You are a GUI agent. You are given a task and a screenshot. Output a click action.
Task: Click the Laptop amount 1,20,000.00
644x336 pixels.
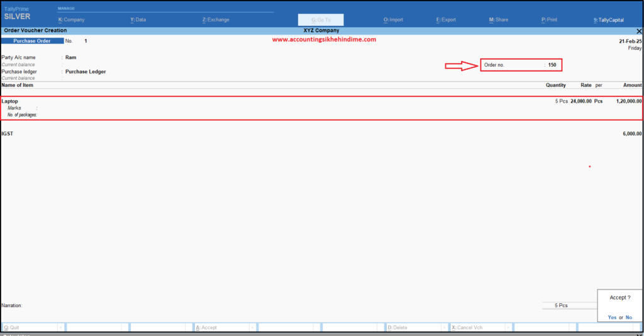(629, 101)
